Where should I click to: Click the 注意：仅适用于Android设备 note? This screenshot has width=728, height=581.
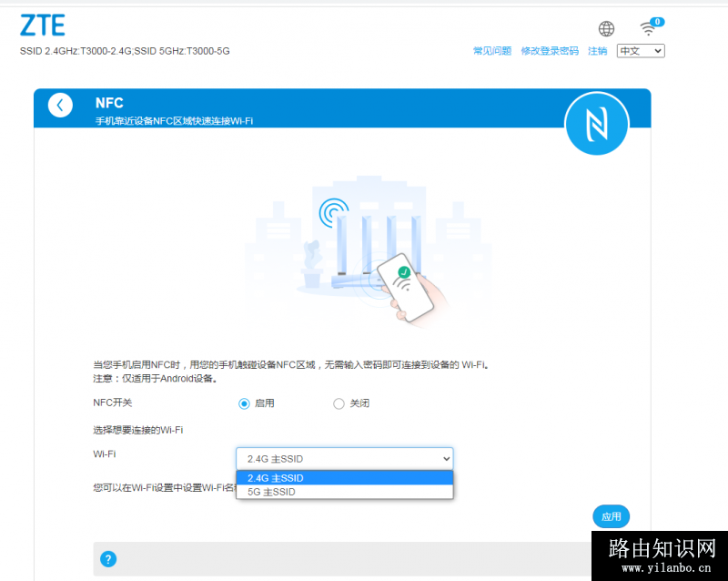[155, 378]
